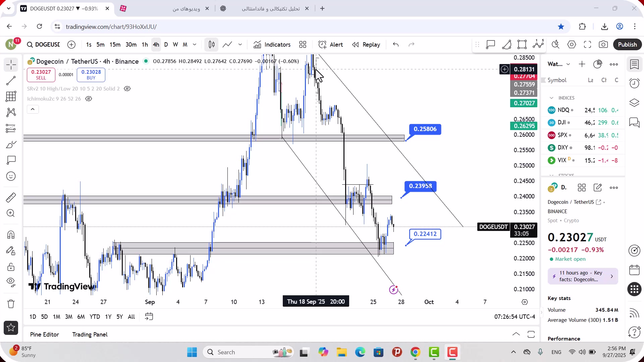Viewport: 644px width, 362px height.
Task: Open the compare or add symbol button
Action: [x=71, y=45]
